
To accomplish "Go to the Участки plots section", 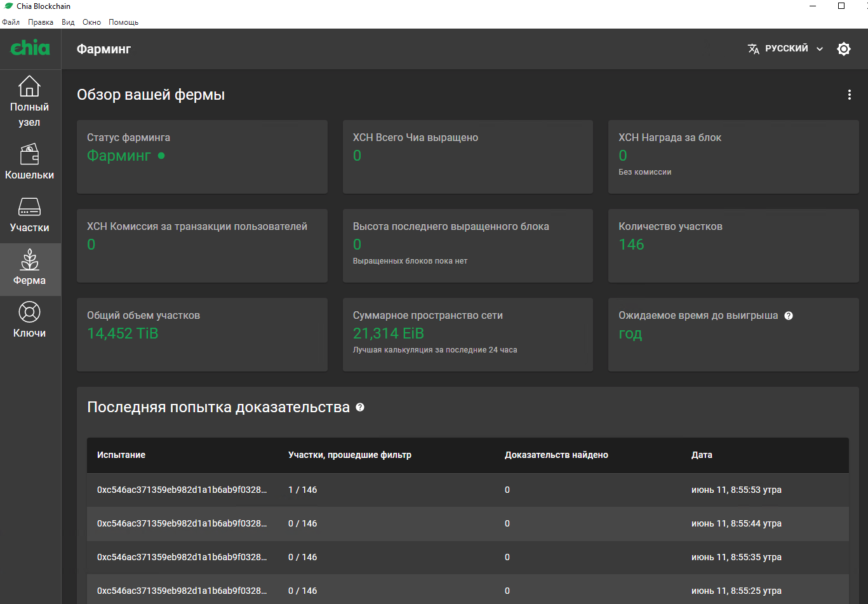I will tap(30, 215).
